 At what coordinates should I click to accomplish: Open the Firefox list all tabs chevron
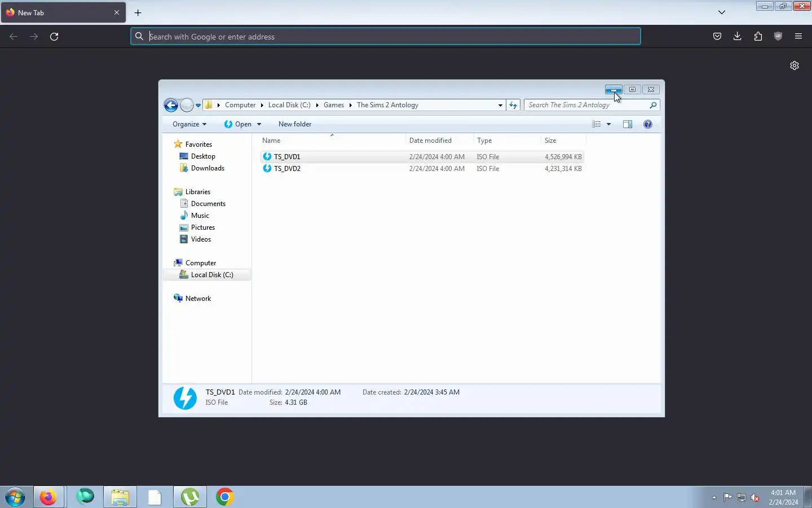coord(722,12)
